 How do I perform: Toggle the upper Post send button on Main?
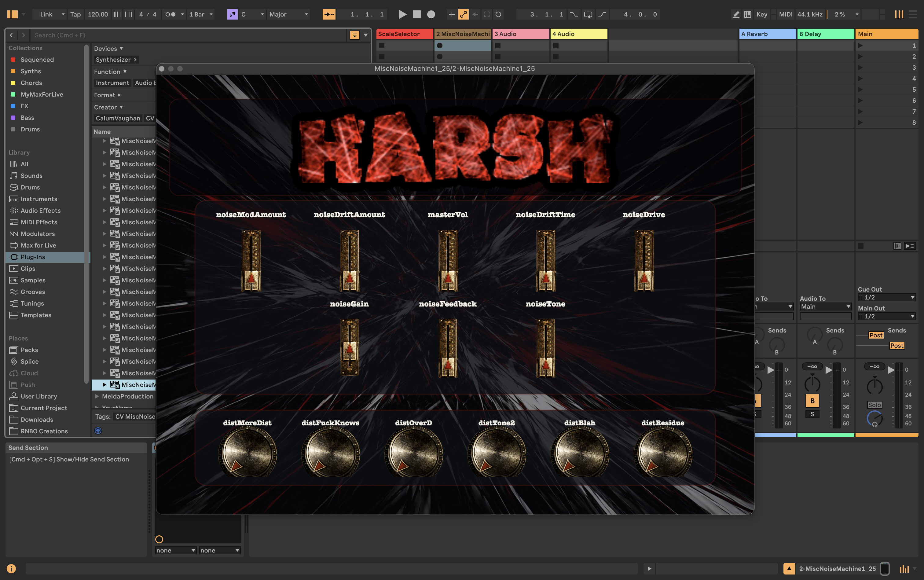tap(876, 335)
